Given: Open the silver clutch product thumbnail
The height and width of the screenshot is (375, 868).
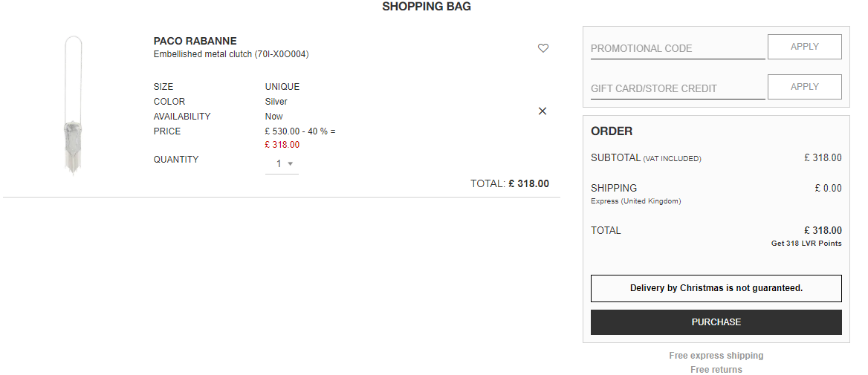Looking at the screenshot, I should (x=73, y=105).
